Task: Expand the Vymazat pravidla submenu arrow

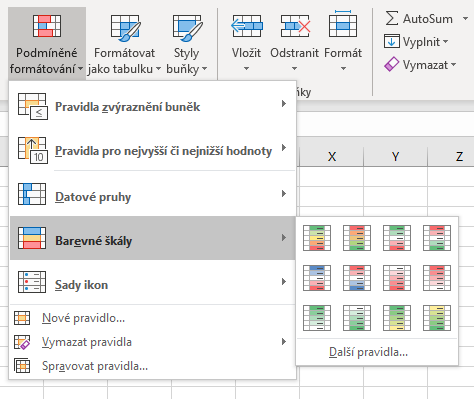Action: 284,342
